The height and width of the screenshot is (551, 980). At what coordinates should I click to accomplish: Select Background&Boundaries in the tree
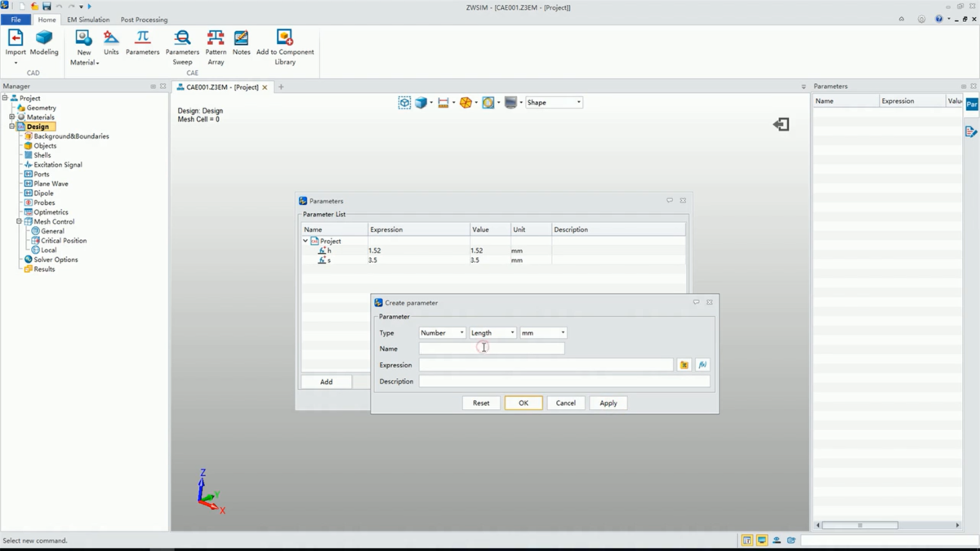[71, 136]
